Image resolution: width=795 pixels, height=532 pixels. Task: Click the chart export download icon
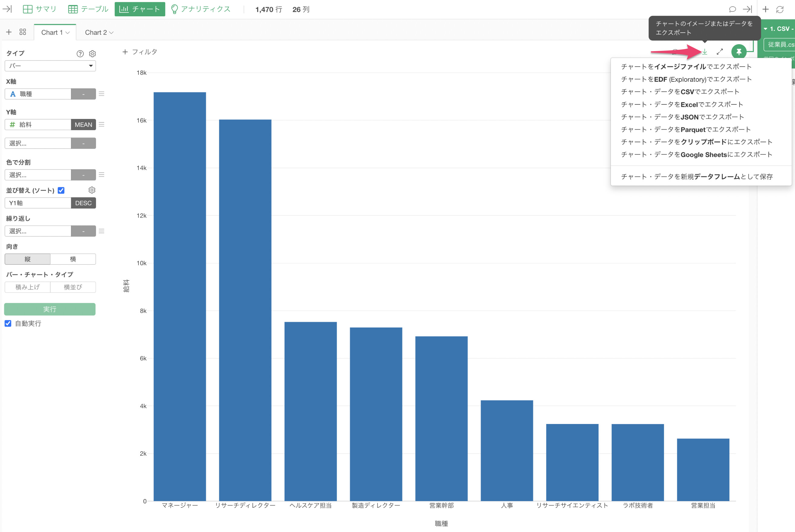tap(705, 51)
